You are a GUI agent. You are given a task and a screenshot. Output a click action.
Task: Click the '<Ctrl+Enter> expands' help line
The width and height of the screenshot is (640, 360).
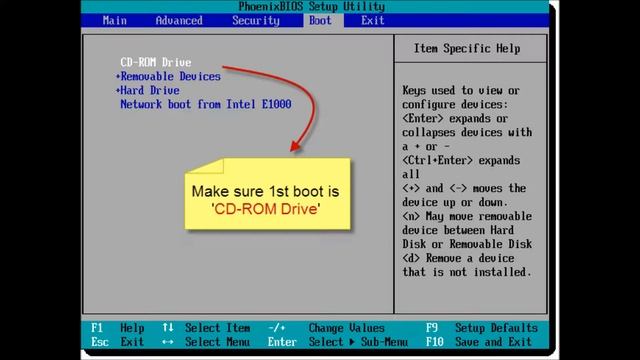point(461,160)
